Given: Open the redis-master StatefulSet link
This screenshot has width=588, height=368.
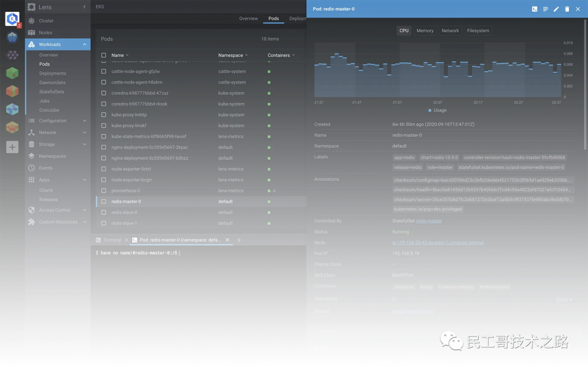Looking at the screenshot, I should point(428,221).
